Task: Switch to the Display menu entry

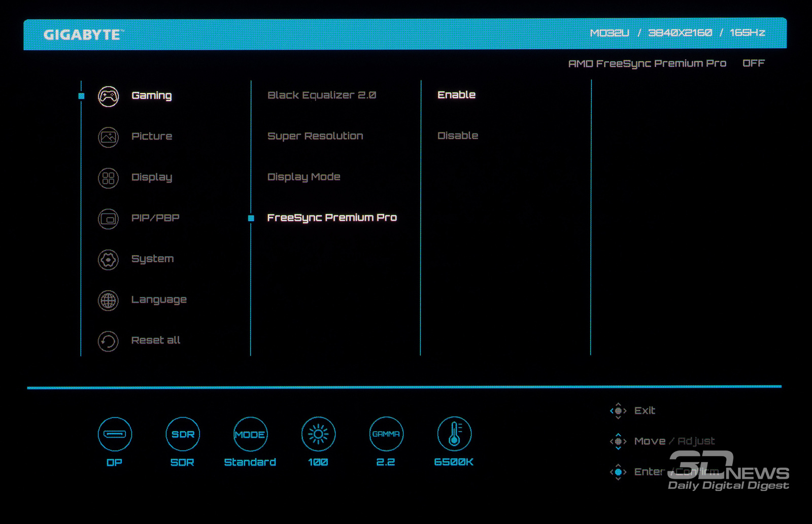Action: point(152,178)
